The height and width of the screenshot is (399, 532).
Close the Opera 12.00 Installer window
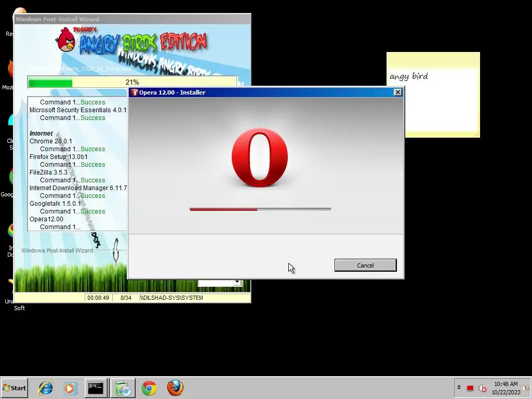point(397,92)
